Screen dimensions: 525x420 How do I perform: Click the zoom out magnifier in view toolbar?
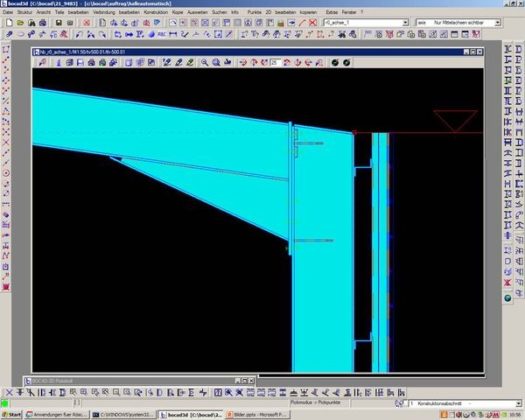[216, 63]
